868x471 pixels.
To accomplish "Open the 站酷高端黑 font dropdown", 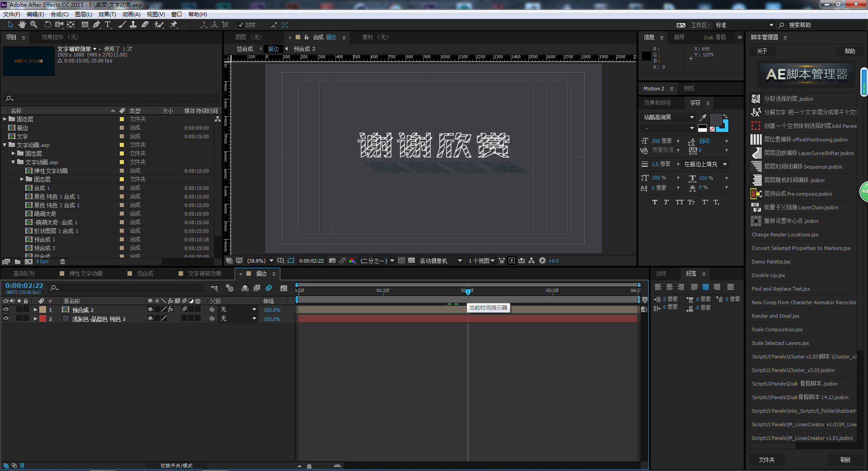I will (x=691, y=117).
